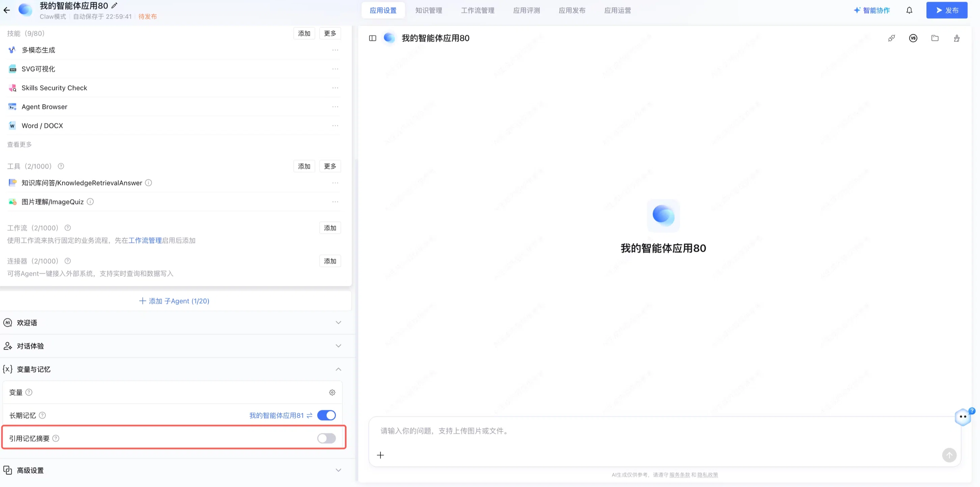Click the blue 发布 button

(x=947, y=10)
